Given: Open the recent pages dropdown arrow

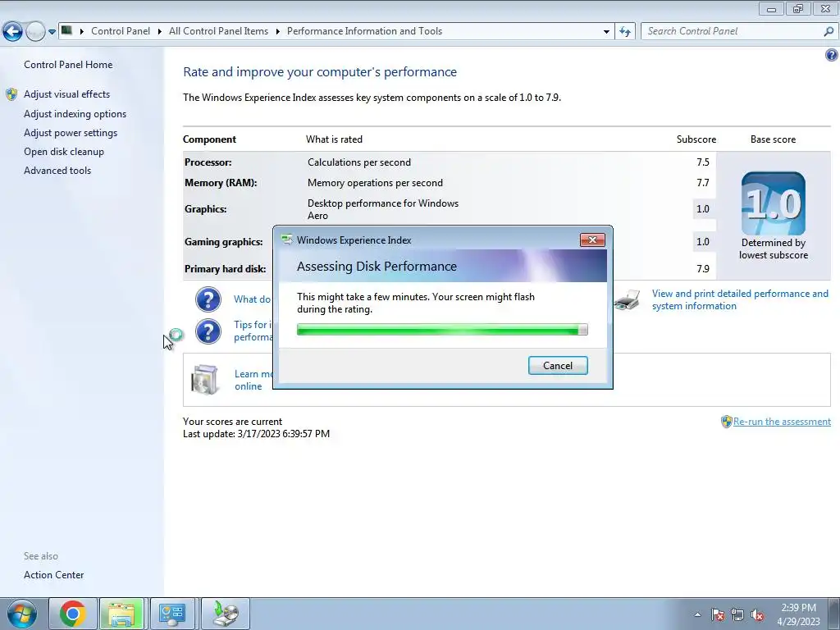Looking at the screenshot, I should 52,32.
